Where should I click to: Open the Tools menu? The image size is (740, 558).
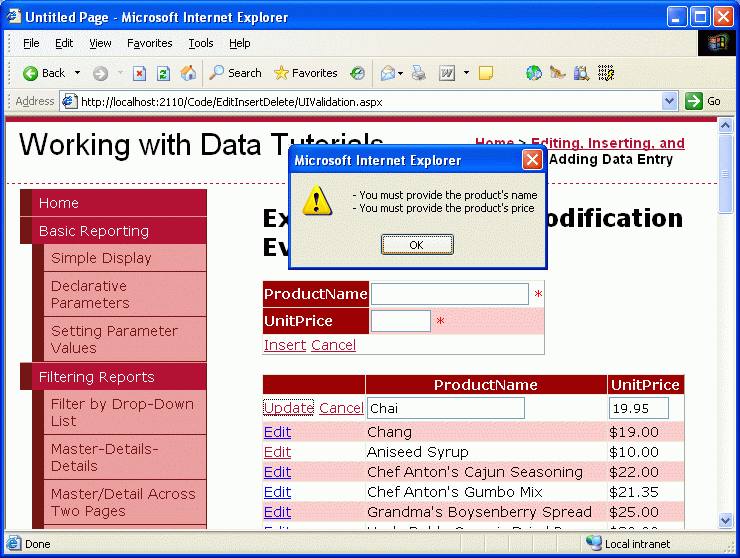click(201, 44)
